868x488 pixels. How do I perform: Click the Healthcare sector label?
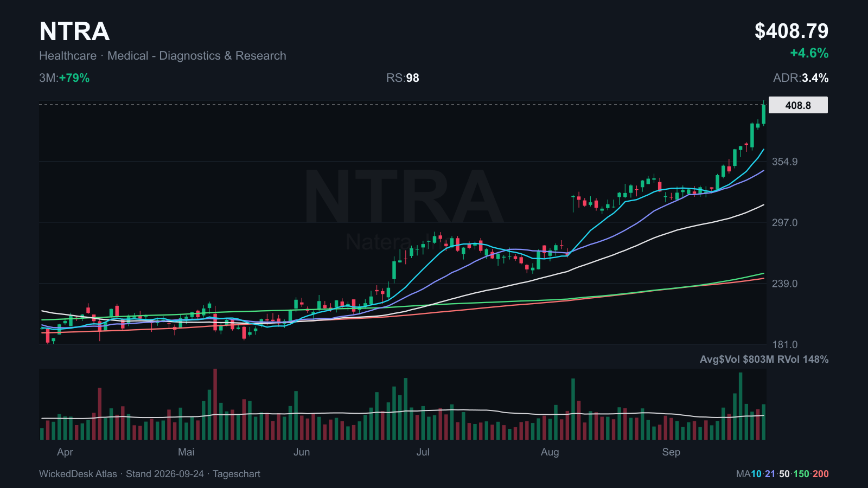pyautogui.click(x=68, y=56)
